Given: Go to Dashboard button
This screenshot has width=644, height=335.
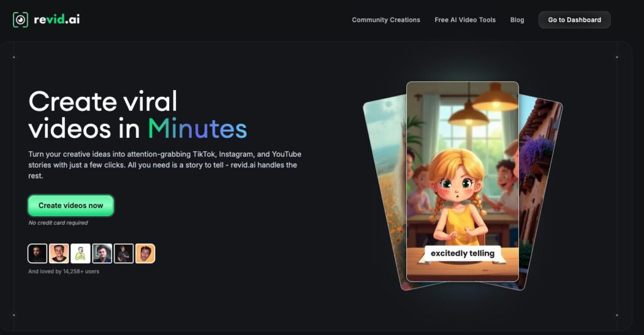Looking at the screenshot, I should click(x=574, y=20).
